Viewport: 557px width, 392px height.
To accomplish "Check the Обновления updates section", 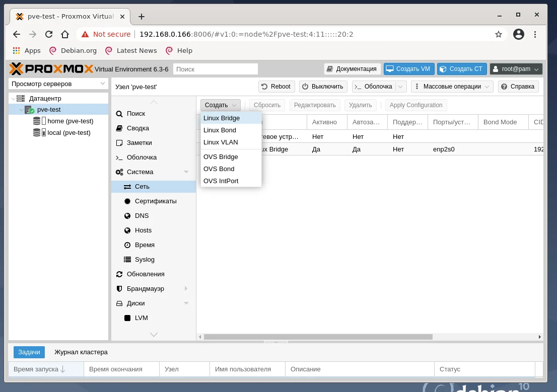I will [x=145, y=274].
